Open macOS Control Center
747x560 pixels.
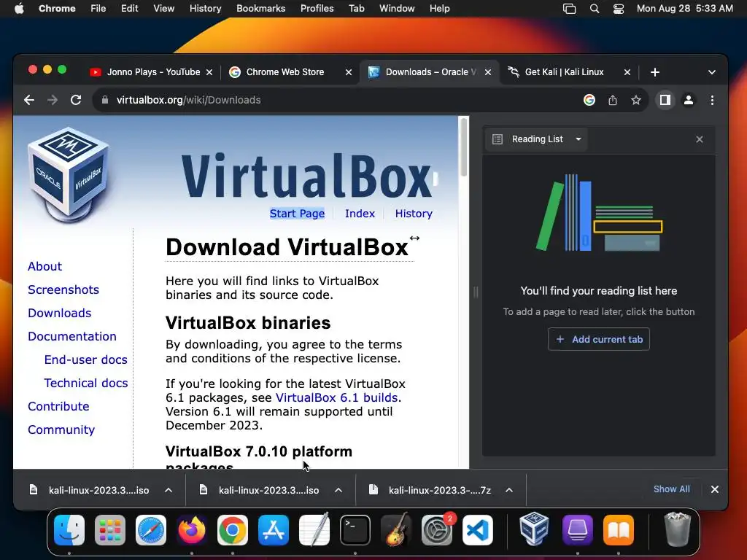619,9
